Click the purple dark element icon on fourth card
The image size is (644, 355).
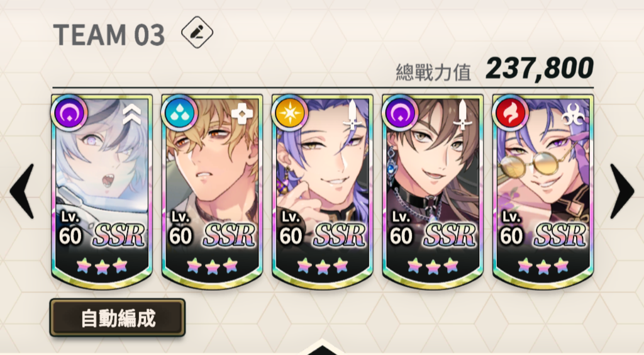tap(400, 113)
